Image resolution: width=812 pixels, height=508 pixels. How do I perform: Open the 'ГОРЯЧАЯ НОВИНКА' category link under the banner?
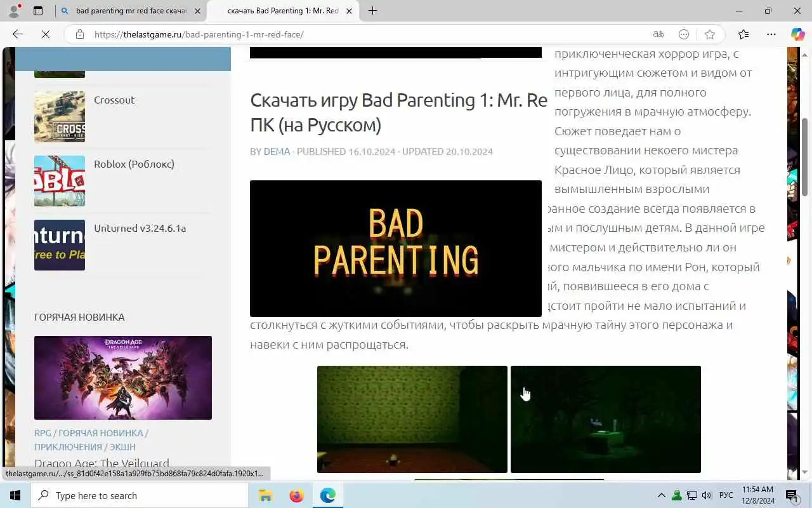pyautogui.click(x=100, y=433)
